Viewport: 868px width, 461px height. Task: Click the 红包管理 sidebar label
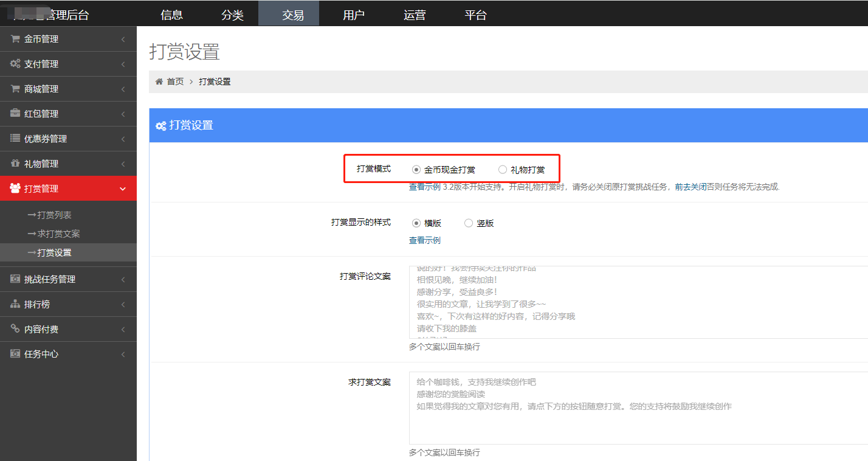41,114
